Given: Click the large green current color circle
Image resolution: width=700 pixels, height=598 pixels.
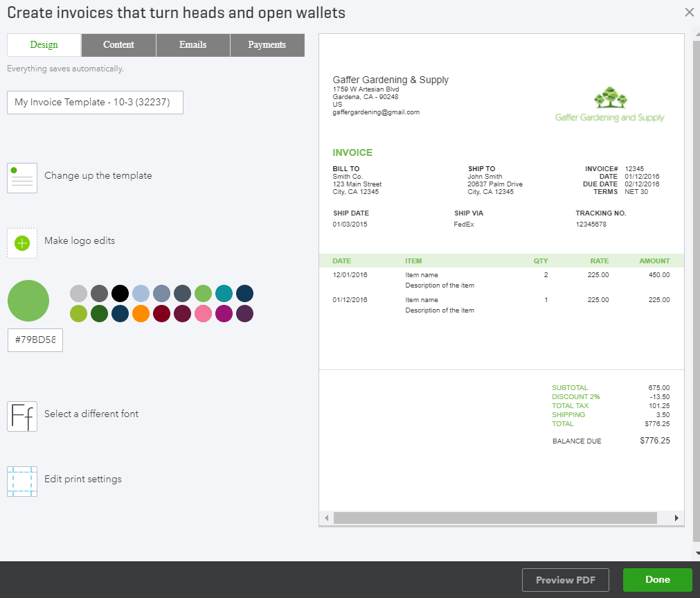Looking at the screenshot, I should click(x=28, y=301).
